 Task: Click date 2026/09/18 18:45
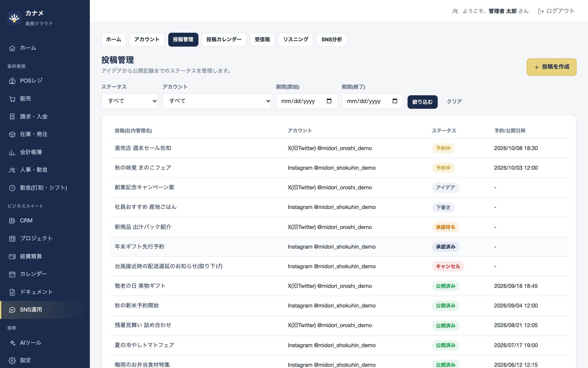[x=516, y=286]
